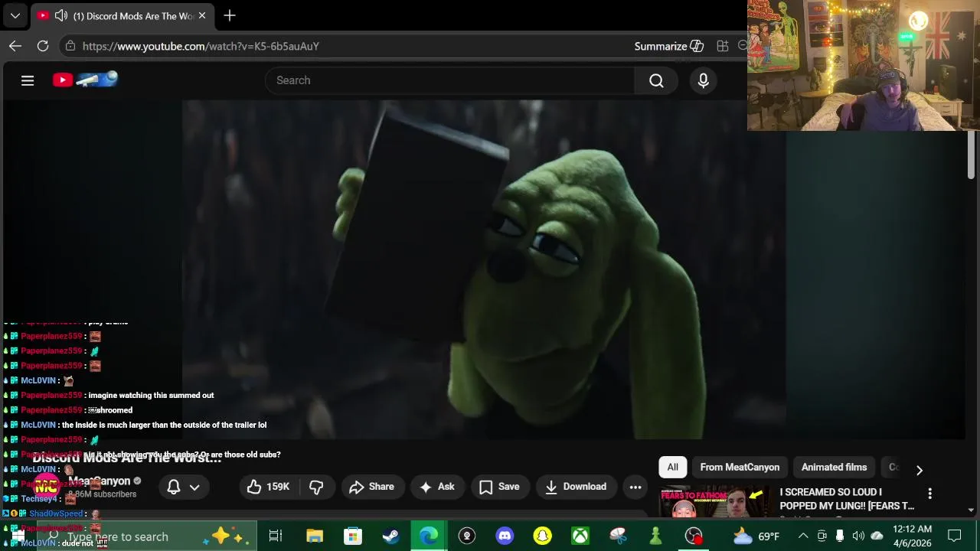Show more filter chips with right arrow
This screenshot has height=551, width=980.
click(920, 470)
